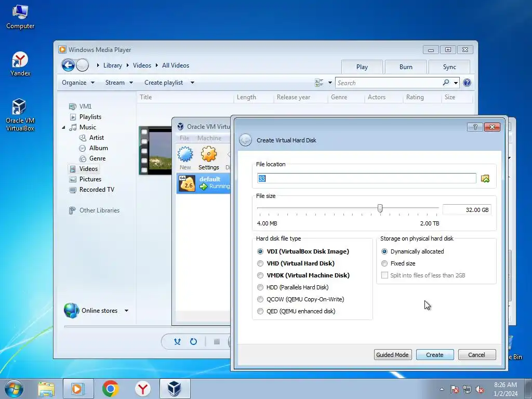
Task: Click the file location text field
Action: pos(366,179)
